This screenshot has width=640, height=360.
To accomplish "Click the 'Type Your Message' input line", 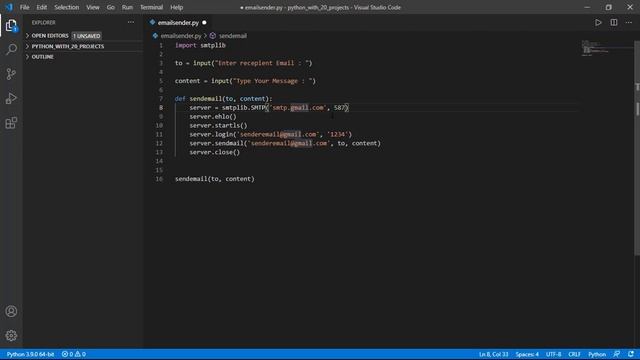I will (245, 81).
